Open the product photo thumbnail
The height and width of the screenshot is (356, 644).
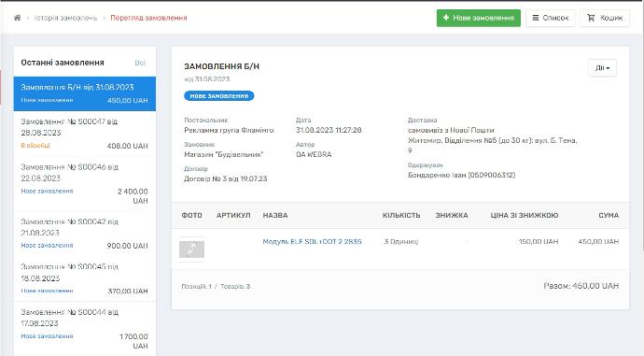coord(191,249)
